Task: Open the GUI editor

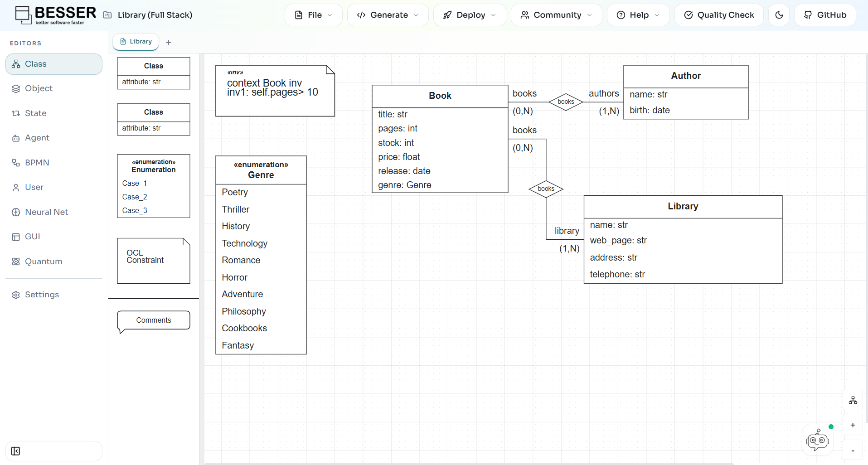Action: point(54,237)
